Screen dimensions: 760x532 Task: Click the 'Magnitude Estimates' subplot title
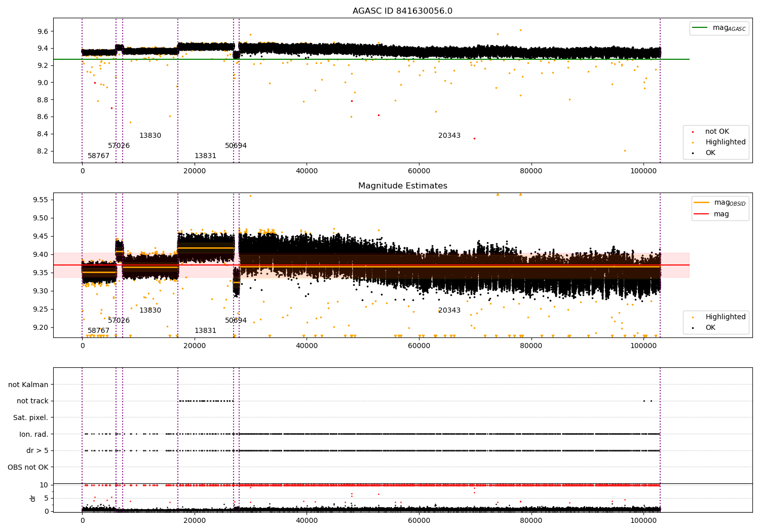402,186
